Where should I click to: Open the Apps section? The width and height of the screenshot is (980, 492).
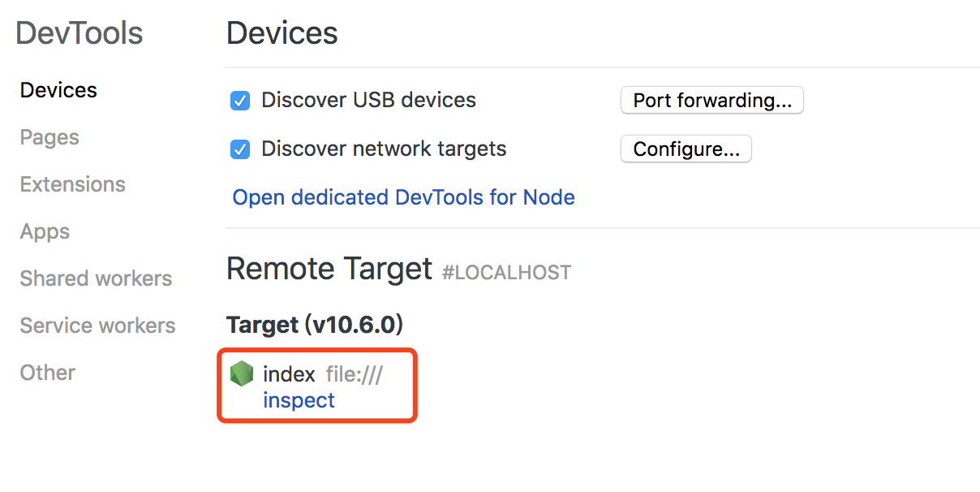pyautogui.click(x=45, y=231)
